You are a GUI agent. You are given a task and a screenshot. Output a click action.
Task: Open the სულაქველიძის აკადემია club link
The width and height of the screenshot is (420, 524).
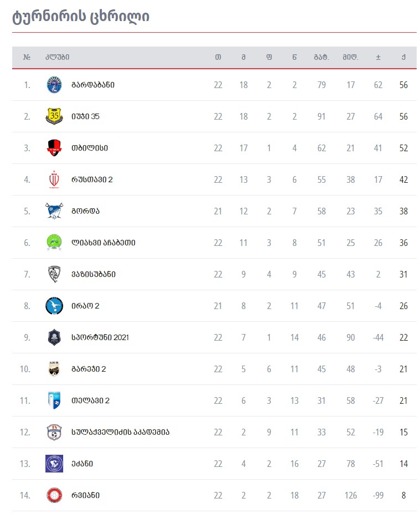coord(120,432)
